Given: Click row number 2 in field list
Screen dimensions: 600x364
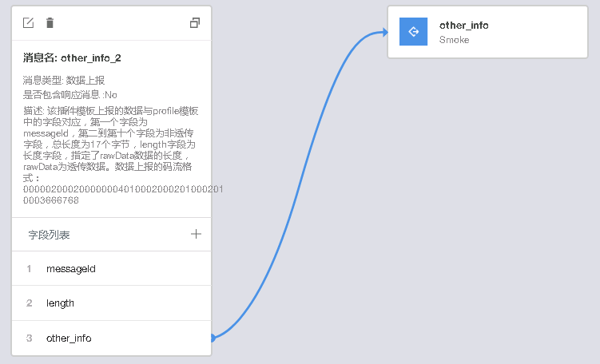Looking at the screenshot, I should click(30, 303).
